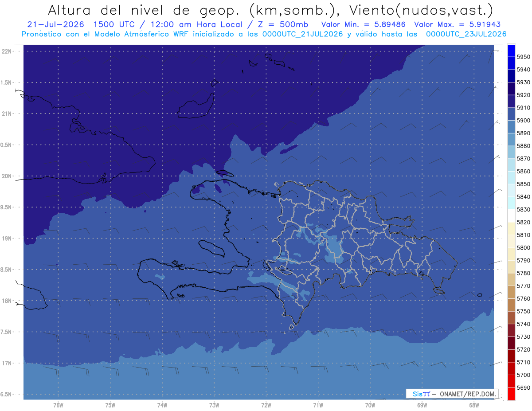Click the 5900 legend label
The height and width of the screenshot is (411, 532).
[x=524, y=121]
